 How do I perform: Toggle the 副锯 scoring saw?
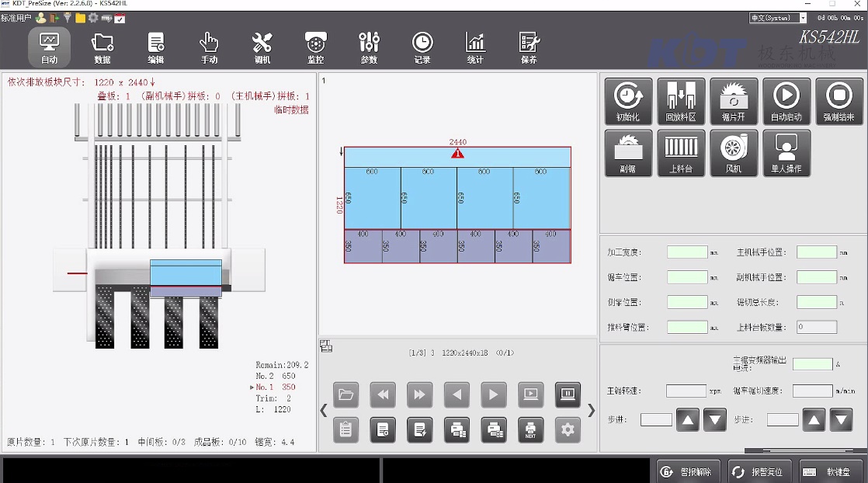[x=628, y=152]
